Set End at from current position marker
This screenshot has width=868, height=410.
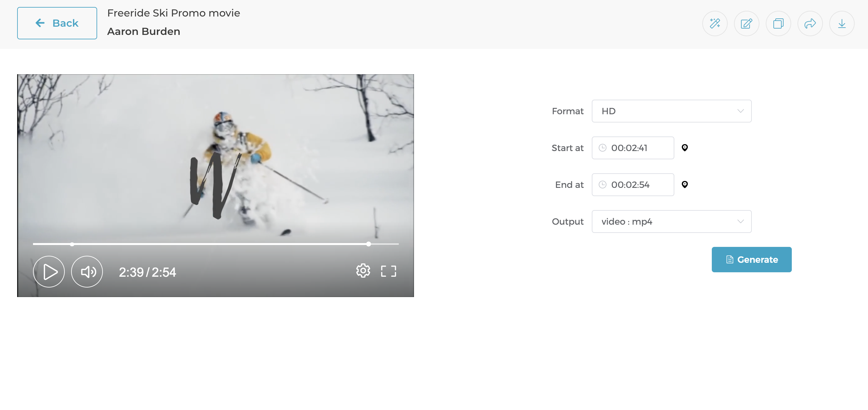(684, 184)
